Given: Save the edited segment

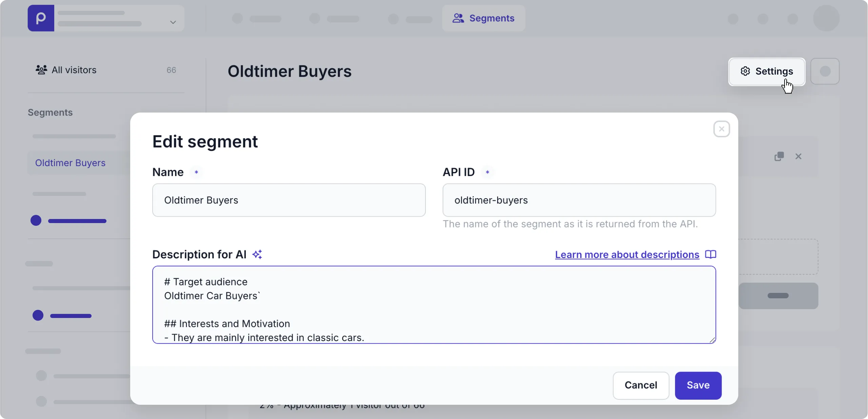Looking at the screenshot, I should pos(697,385).
